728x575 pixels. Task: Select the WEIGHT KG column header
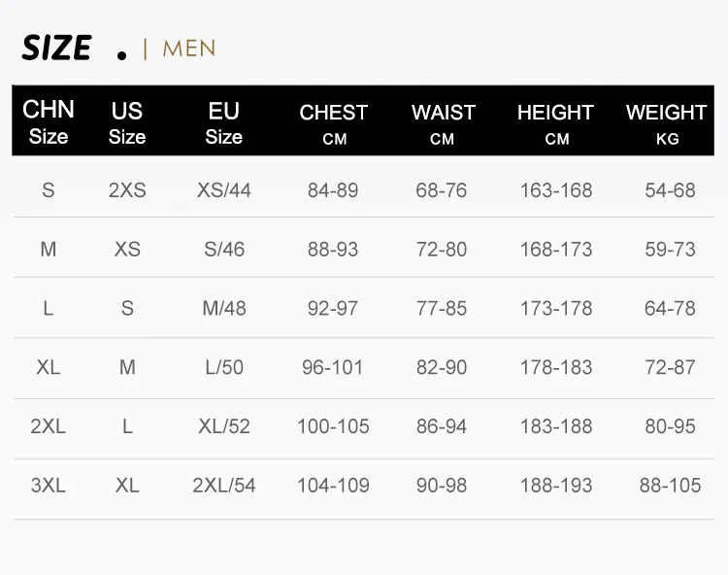pos(667,122)
